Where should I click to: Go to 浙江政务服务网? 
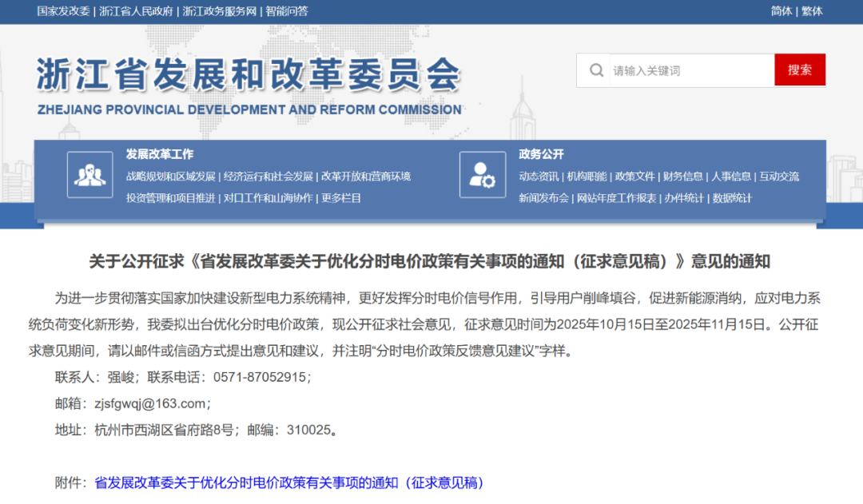tap(220, 11)
